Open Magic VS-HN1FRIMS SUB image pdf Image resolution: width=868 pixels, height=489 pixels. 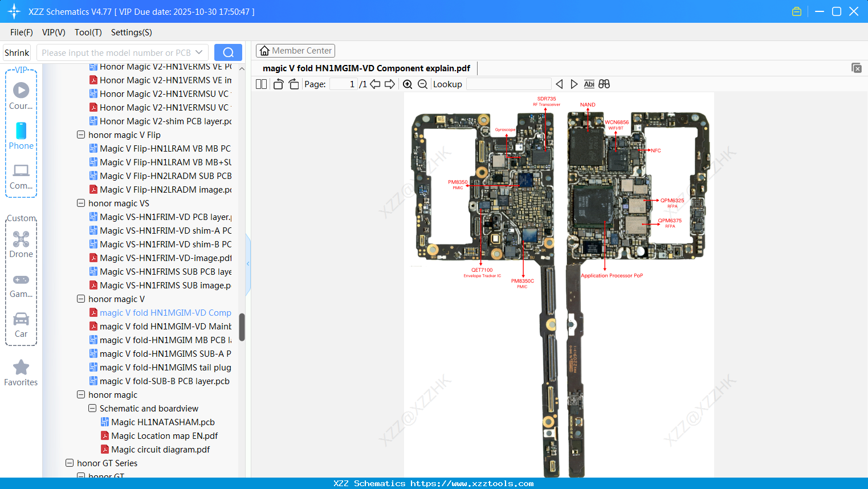(x=160, y=286)
